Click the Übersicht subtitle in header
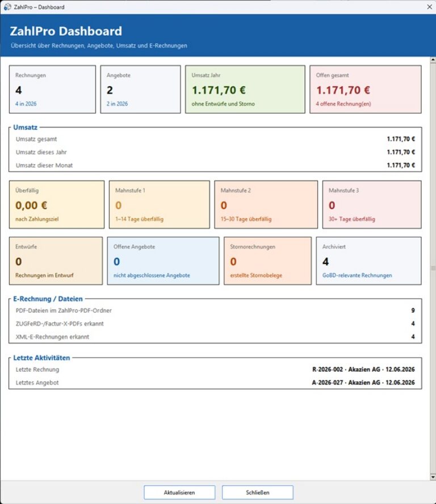Image resolution: width=436 pixels, height=504 pixels. point(99,45)
